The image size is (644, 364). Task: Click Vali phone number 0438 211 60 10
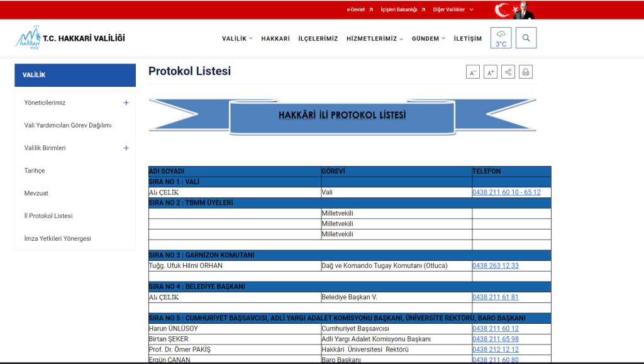point(506,192)
